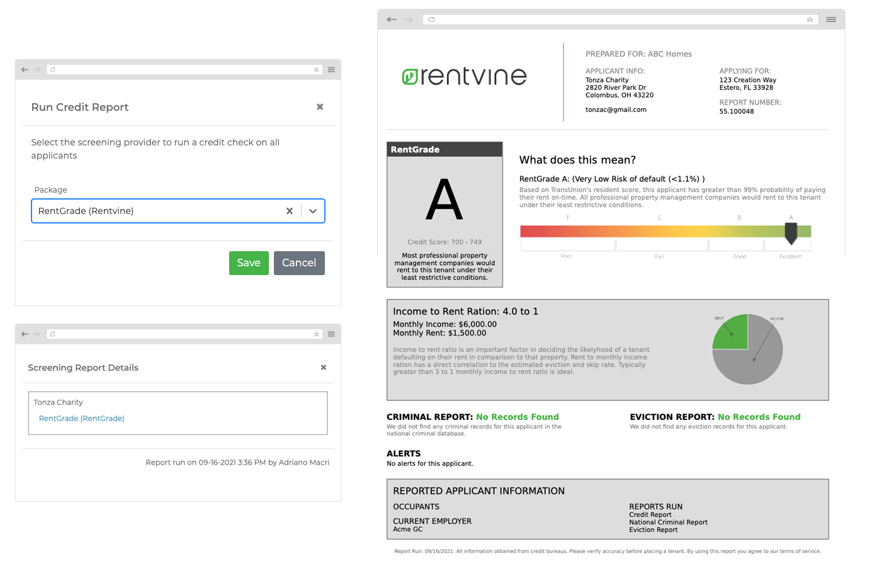
Task: Select the RentGrade (Rentvine) package field
Action: 157,211
